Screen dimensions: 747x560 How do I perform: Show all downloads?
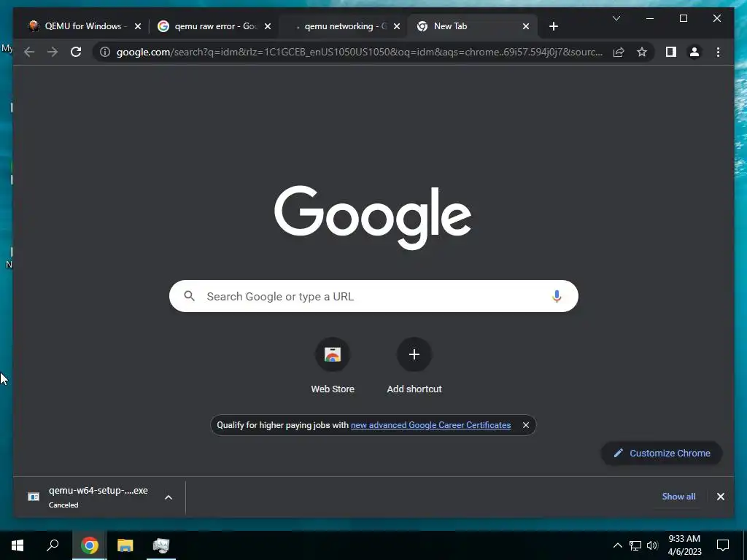coord(678,497)
